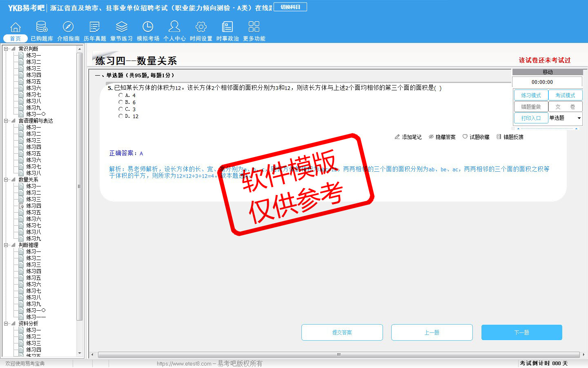This screenshot has width=588, height=368.
Task: Open the 单选题 question type dropdown
Action: point(579,118)
